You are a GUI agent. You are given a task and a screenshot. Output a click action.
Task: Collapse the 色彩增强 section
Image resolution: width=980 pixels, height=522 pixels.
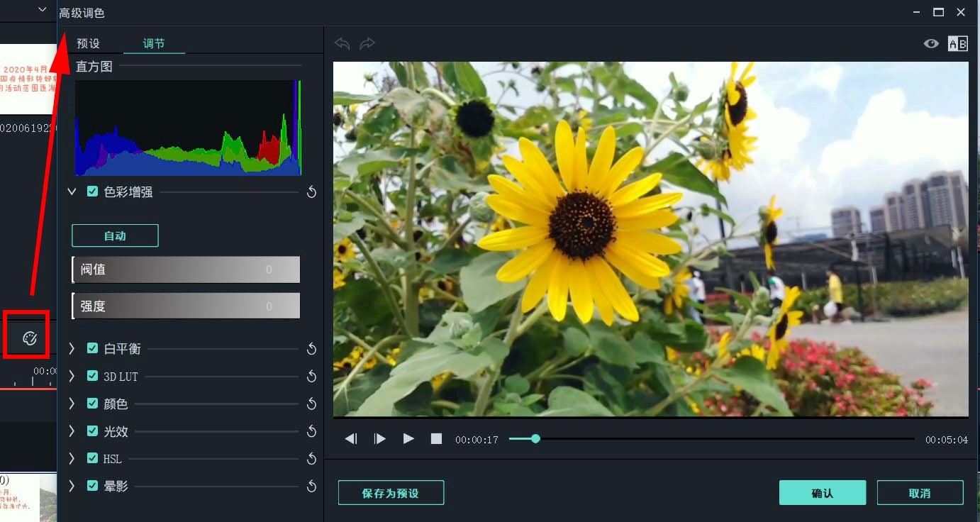tap(72, 191)
